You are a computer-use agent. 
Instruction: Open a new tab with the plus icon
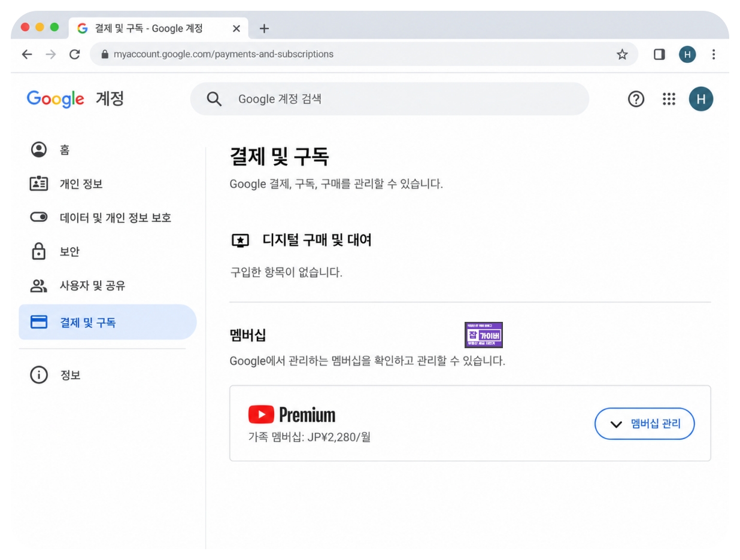tap(264, 28)
